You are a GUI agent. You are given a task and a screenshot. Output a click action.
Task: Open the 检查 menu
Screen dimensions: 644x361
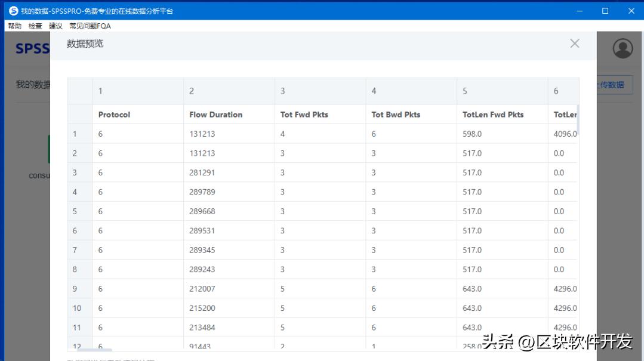pyautogui.click(x=35, y=26)
